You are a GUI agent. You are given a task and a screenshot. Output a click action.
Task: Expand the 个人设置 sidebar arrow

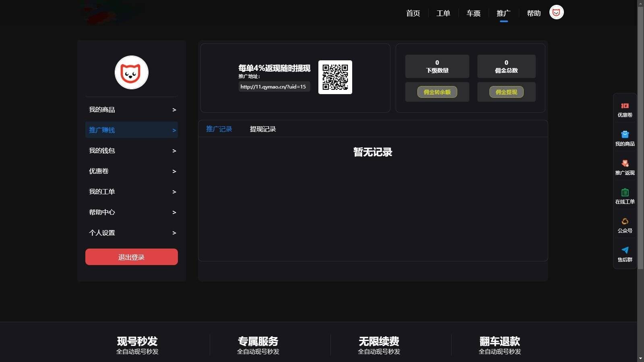(x=174, y=233)
